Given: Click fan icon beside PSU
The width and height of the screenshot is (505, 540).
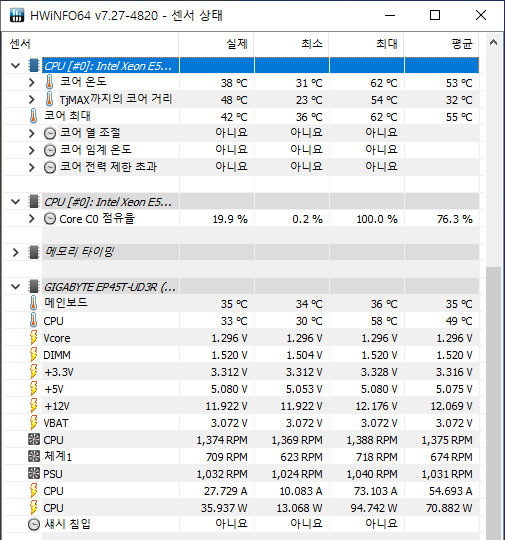Looking at the screenshot, I should click(x=34, y=474).
